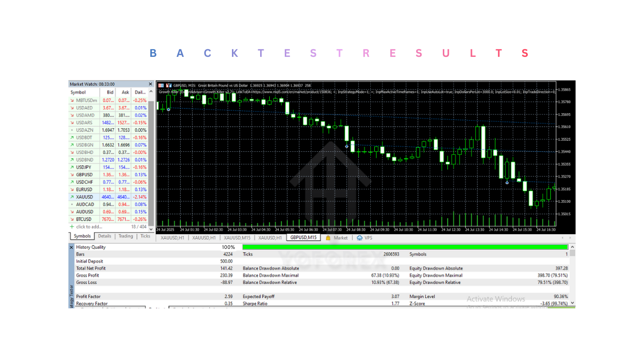
Task: Open the Ticks tab
Action: tap(145, 236)
